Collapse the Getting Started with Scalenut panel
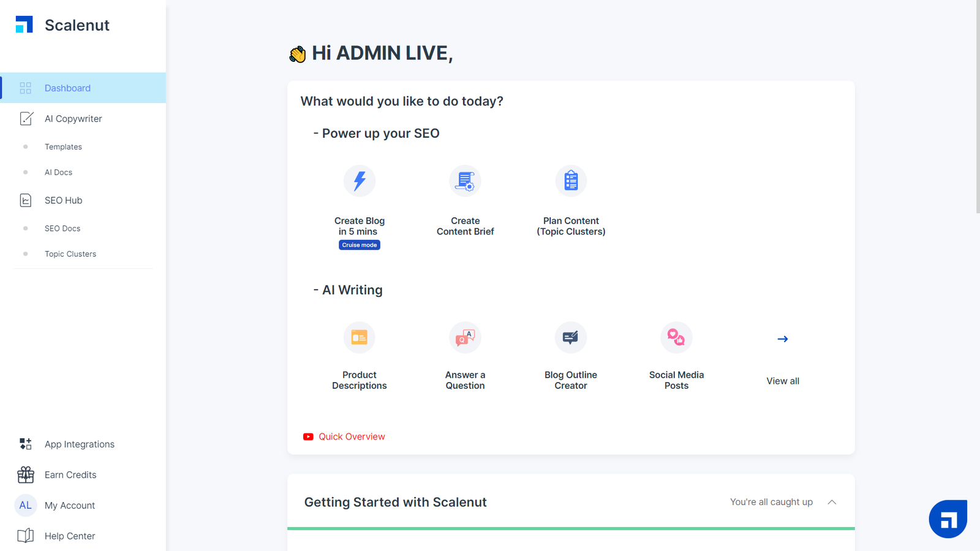The height and width of the screenshot is (551, 980). [832, 502]
